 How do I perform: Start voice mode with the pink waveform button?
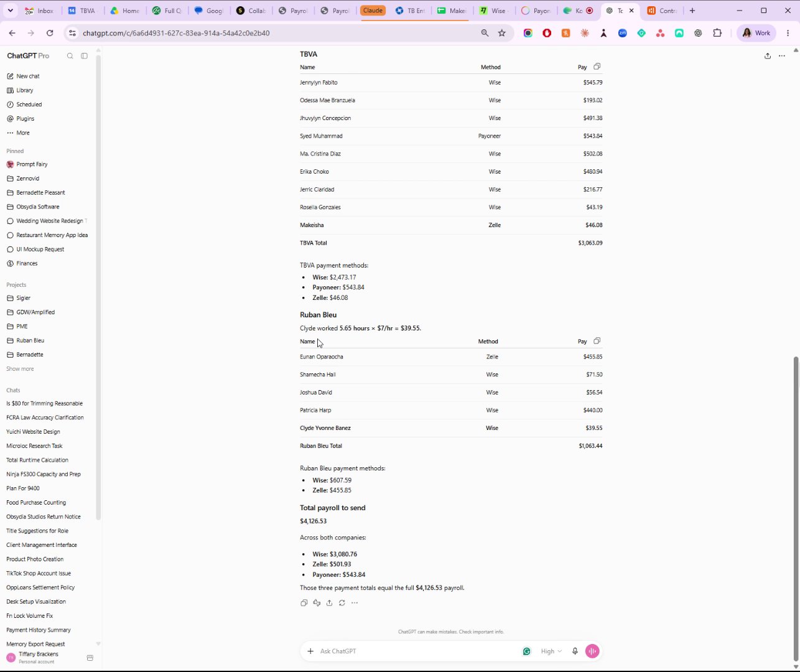592,651
